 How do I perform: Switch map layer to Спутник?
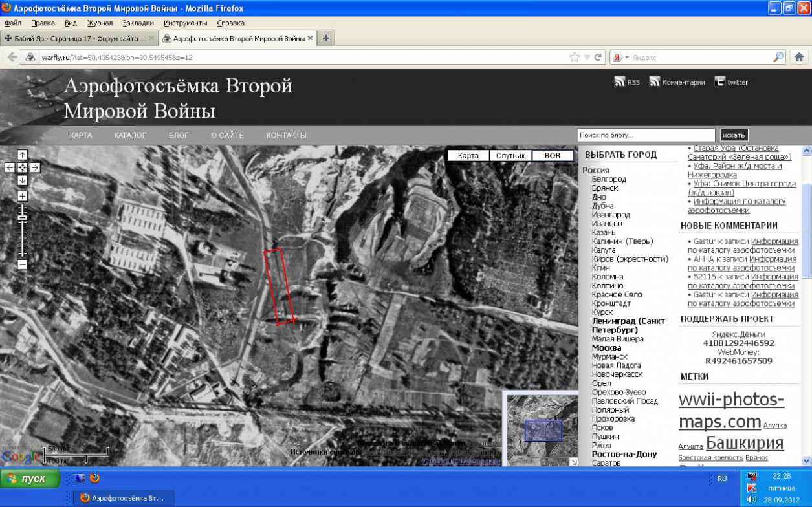tap(510, 156)
